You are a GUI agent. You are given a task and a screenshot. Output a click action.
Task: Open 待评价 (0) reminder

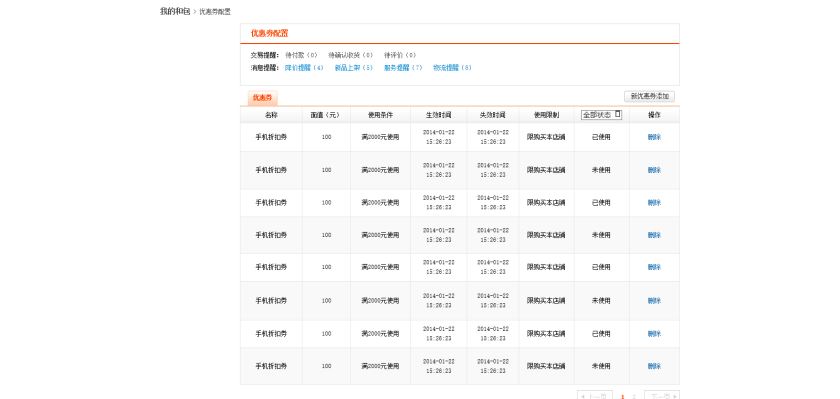tap(400, 55)
